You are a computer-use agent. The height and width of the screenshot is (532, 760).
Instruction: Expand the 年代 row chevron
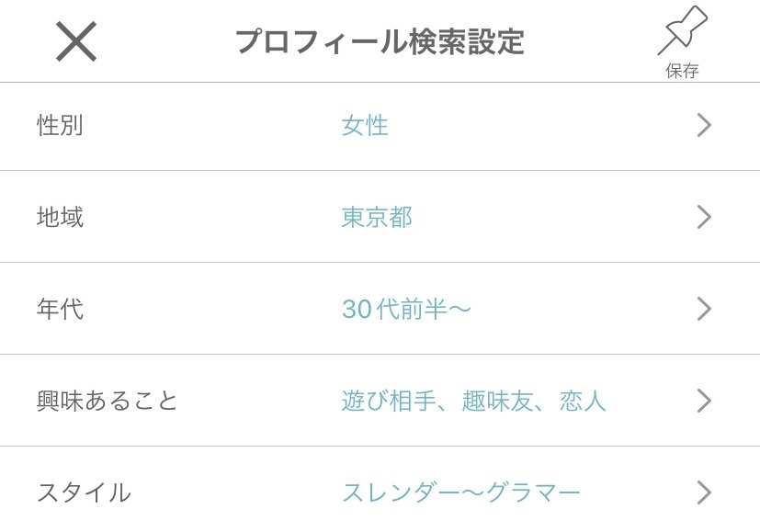point(704,309)
